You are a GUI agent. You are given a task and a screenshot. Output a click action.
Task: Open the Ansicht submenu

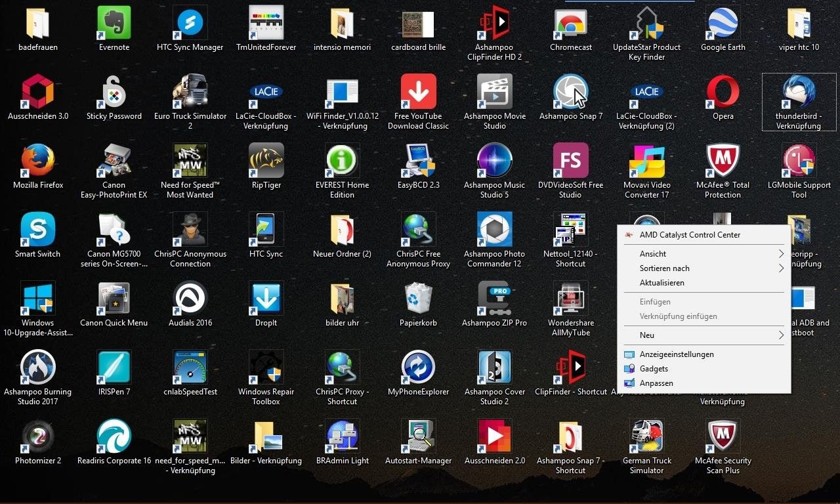point(703,254)
